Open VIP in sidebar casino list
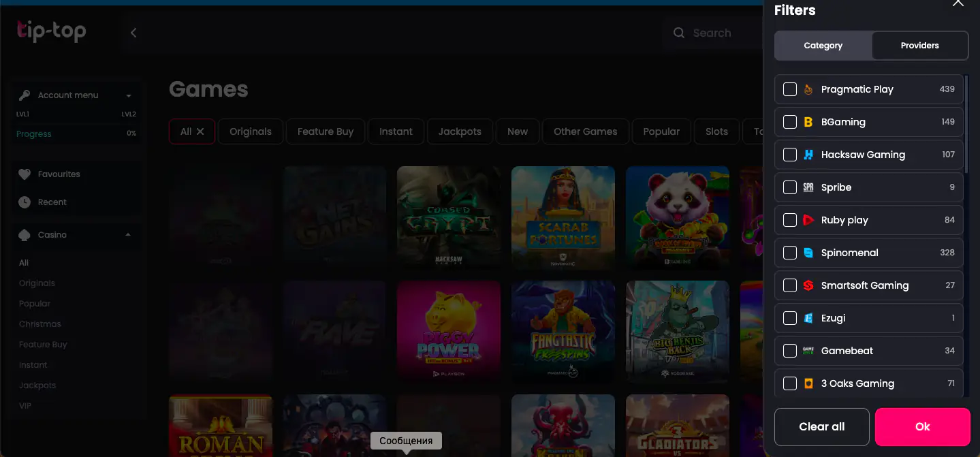Image resolution: width=980 pixels, height=457 pixels. pos(25,406)
